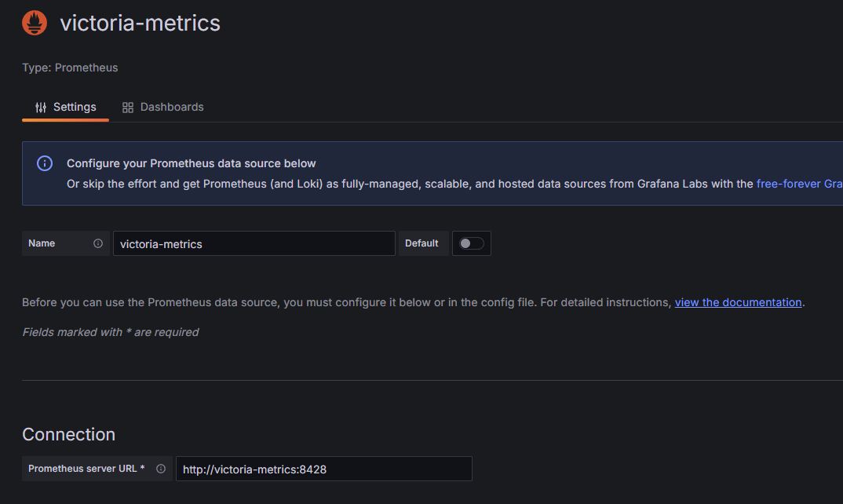Click the "Prometheus server URL *" label

pos(86,469)
